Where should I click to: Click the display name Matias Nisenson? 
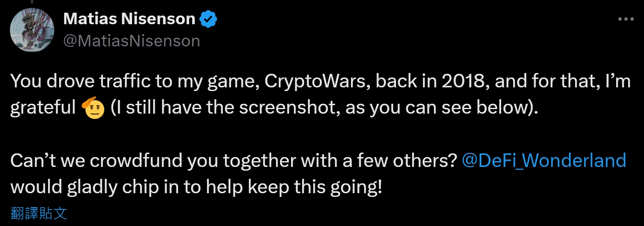point(129,19)
